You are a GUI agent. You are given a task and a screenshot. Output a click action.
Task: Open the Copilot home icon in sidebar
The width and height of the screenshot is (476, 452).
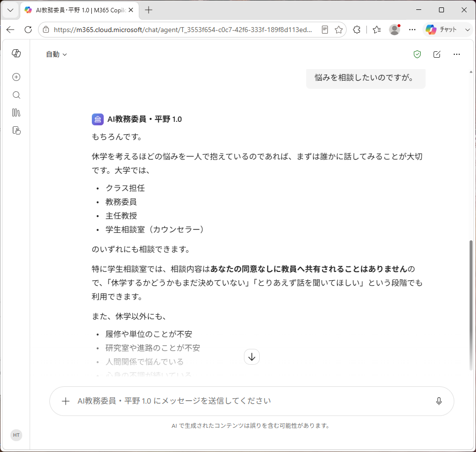click(16, 53)
